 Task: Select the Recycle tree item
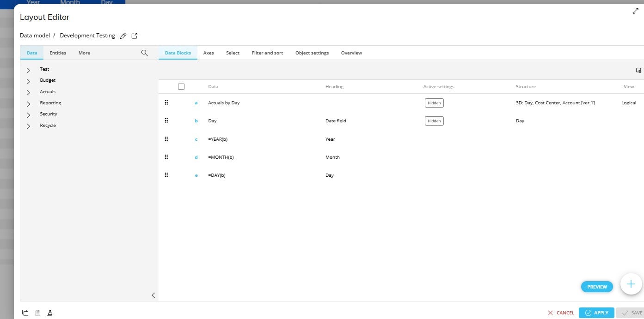pos(48,126)
